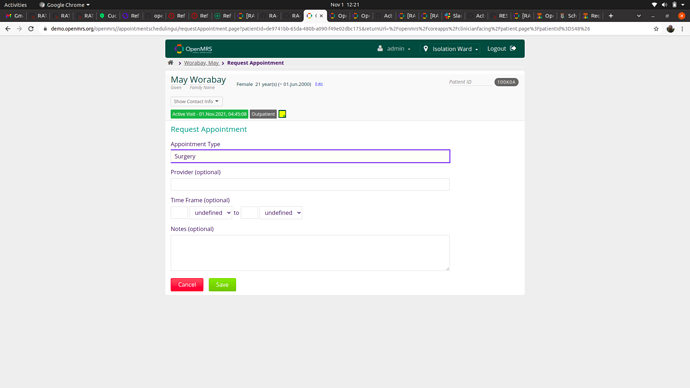690x388 pixels.
Task: Switch to the Rec tab
Action: (x=591, y=16)
